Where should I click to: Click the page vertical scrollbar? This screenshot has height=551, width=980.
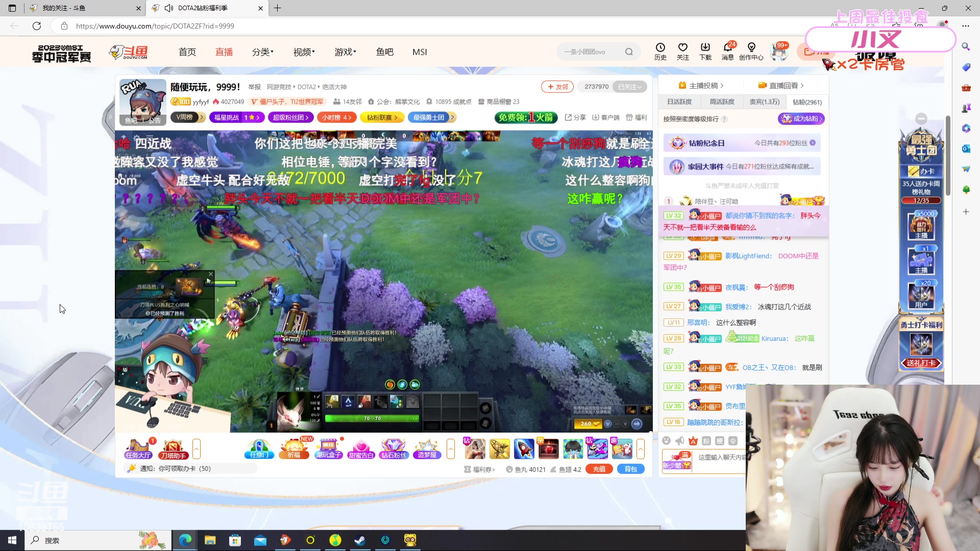948,156
